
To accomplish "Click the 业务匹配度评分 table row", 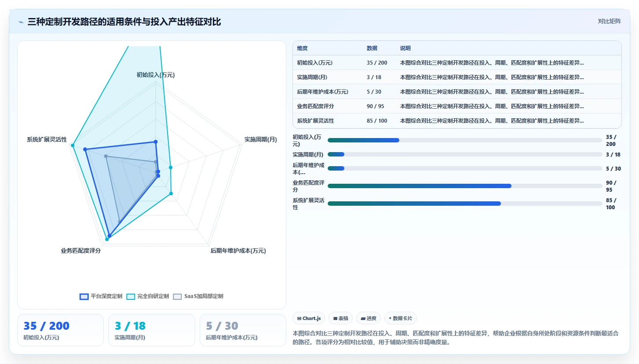I will pyautogui.click(x=457, y=106).
